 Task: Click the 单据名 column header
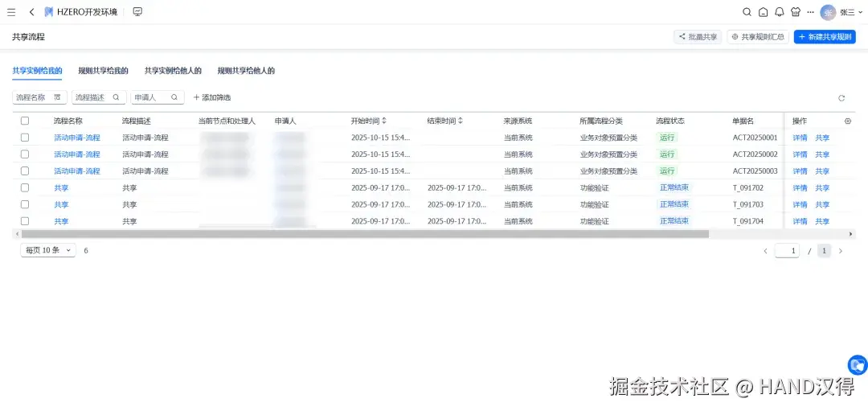743,121
